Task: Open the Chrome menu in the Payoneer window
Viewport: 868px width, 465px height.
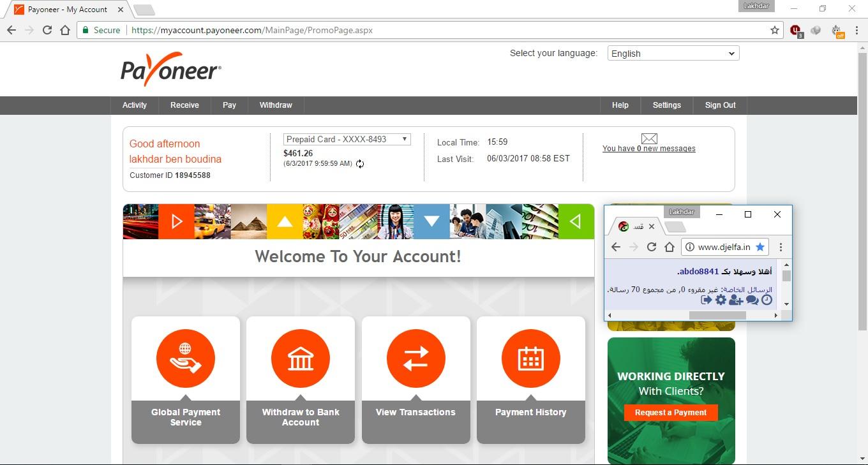Action: coord(856,30)
